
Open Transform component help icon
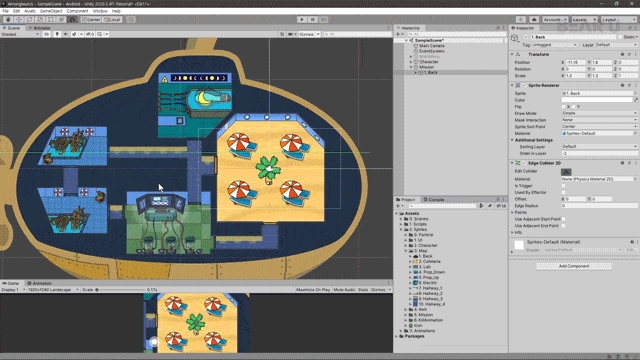coord(622,54)
